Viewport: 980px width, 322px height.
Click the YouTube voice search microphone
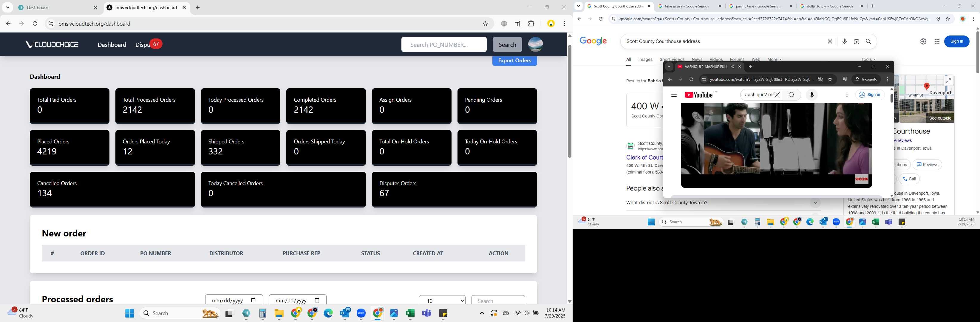811,95
